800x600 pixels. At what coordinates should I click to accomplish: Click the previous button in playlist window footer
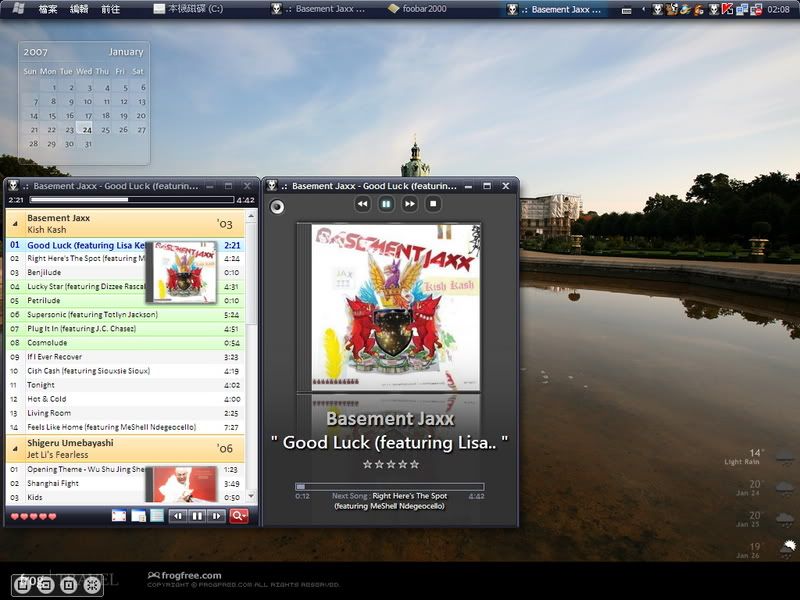(x=178, y=516)
